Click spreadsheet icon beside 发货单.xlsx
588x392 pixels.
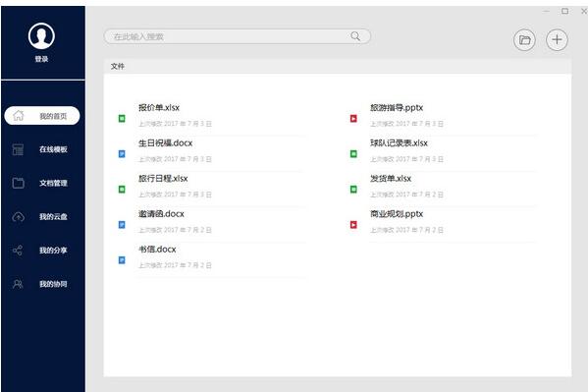coord(353,190)
